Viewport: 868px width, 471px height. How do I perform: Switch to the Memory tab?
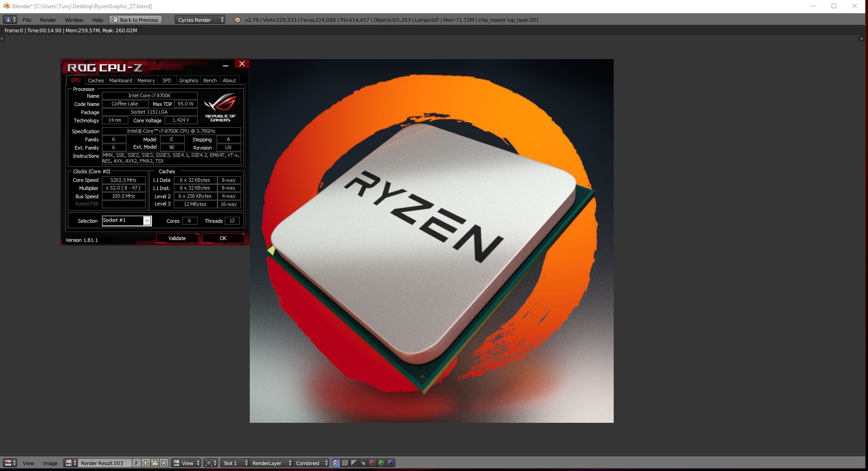(x=146, y=80)
